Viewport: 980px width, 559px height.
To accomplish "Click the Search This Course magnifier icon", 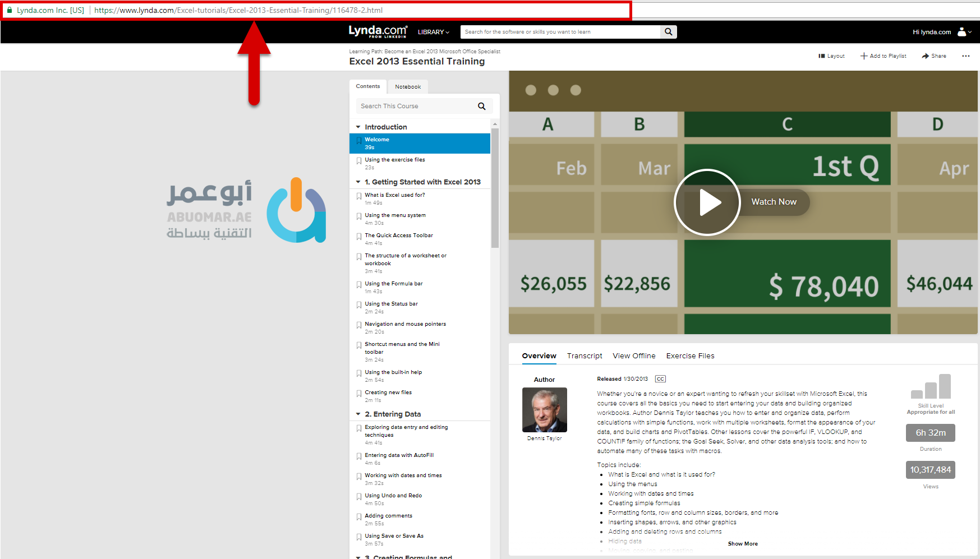I will tap(481, 107).
